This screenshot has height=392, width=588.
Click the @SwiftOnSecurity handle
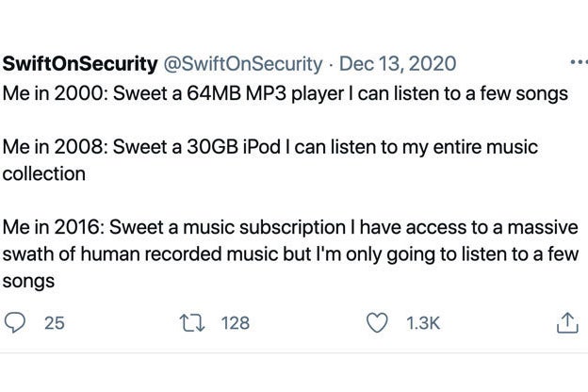tap(242, 64)
